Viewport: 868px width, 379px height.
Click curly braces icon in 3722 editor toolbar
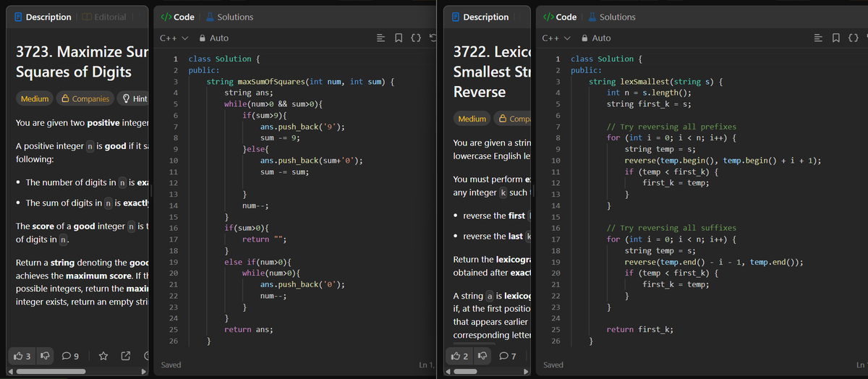tap(853, 38)
